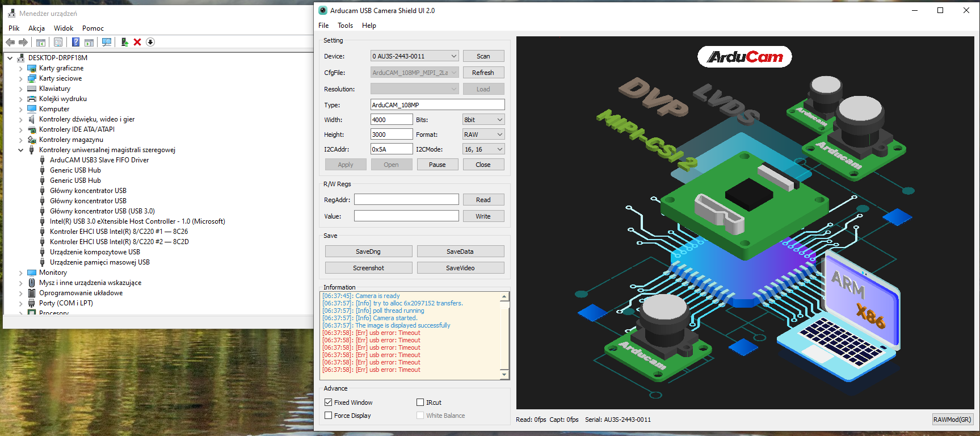
Task: Toggle the console tree pane icon in Device Manager
Action: coord(41,42)
